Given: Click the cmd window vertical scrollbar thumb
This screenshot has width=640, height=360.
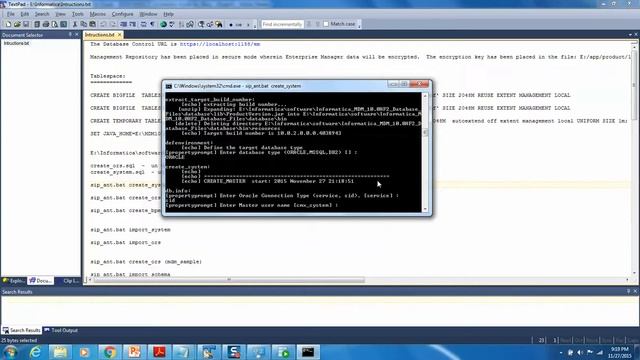Looking at the screenshot, I should point(425,132).
